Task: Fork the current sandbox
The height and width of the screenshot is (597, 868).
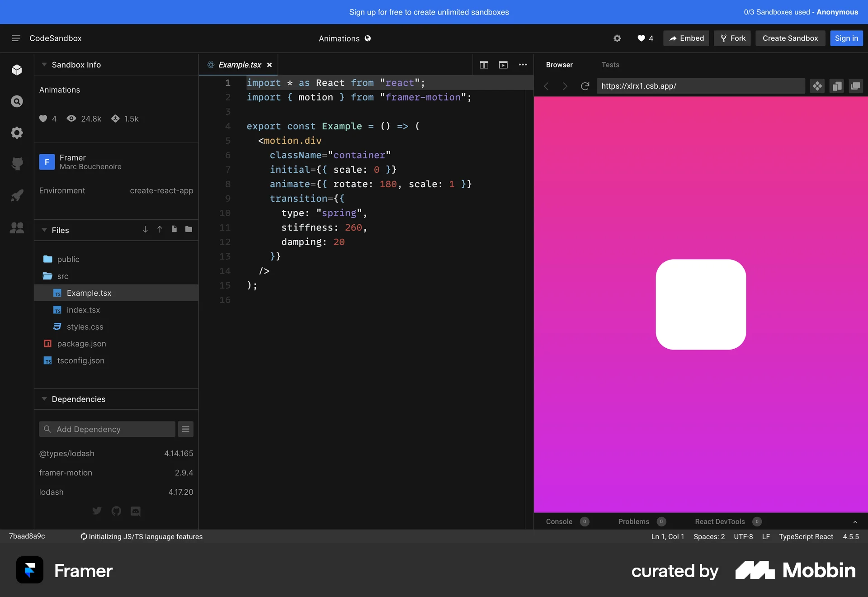Action: tap(732, 38)
